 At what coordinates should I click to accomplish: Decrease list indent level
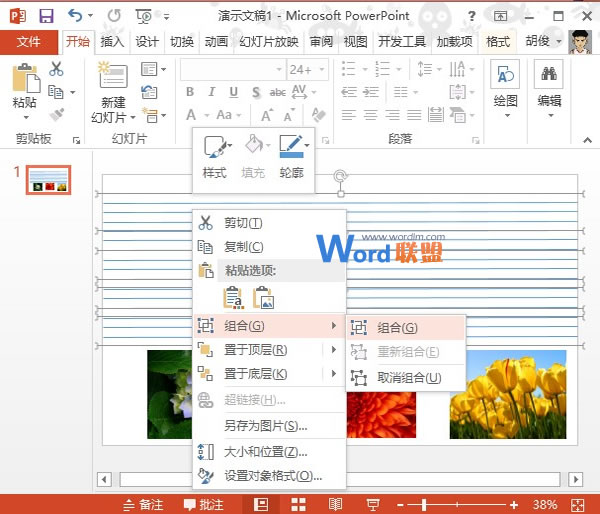pos(349,92)
